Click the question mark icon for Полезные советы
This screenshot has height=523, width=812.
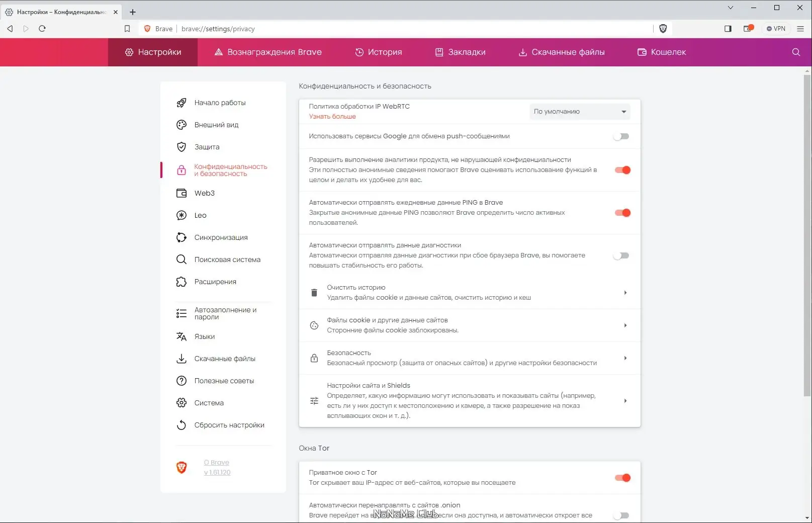pos(182,381)
